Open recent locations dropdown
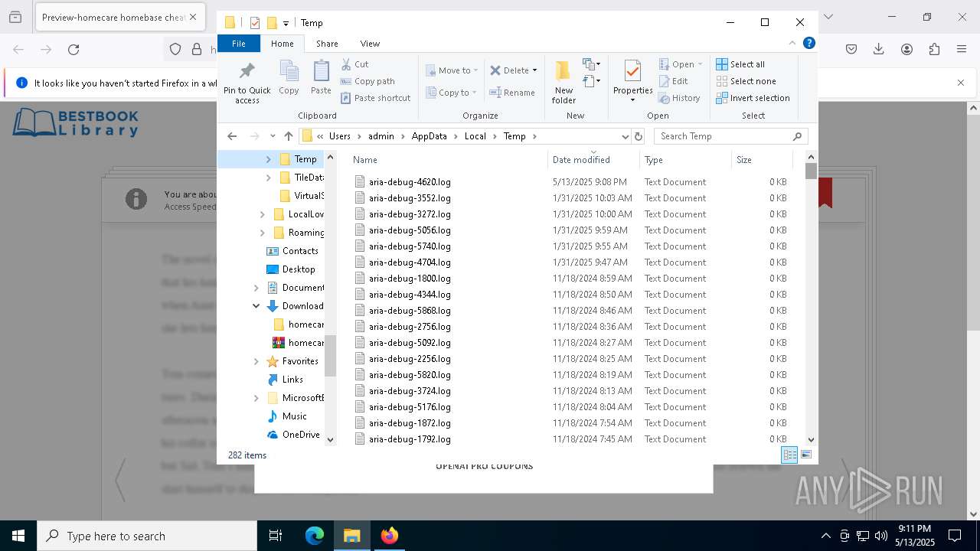 (x=273, y=136)
